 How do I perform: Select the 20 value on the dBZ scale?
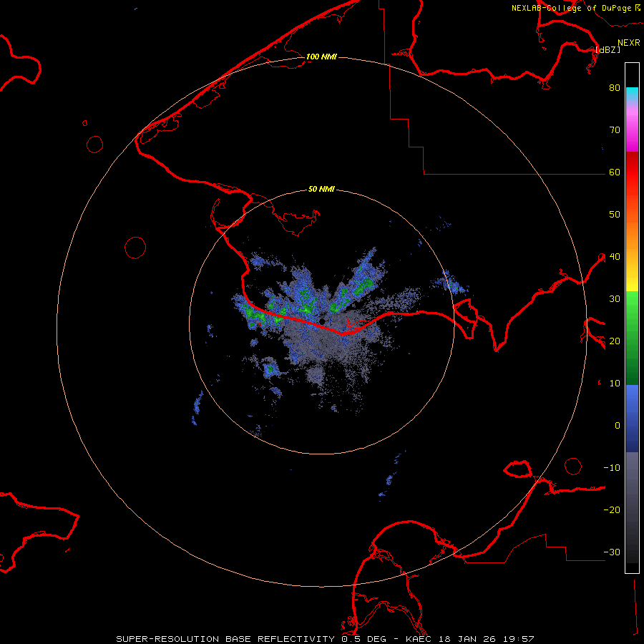click(x=615, y=341)
